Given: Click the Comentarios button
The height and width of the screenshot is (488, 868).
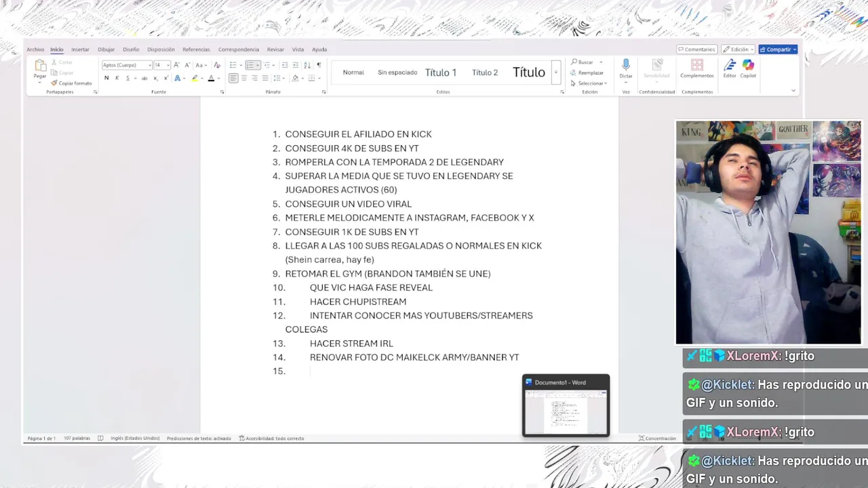Looking at the screenshot, I should [x=696, y=49].
